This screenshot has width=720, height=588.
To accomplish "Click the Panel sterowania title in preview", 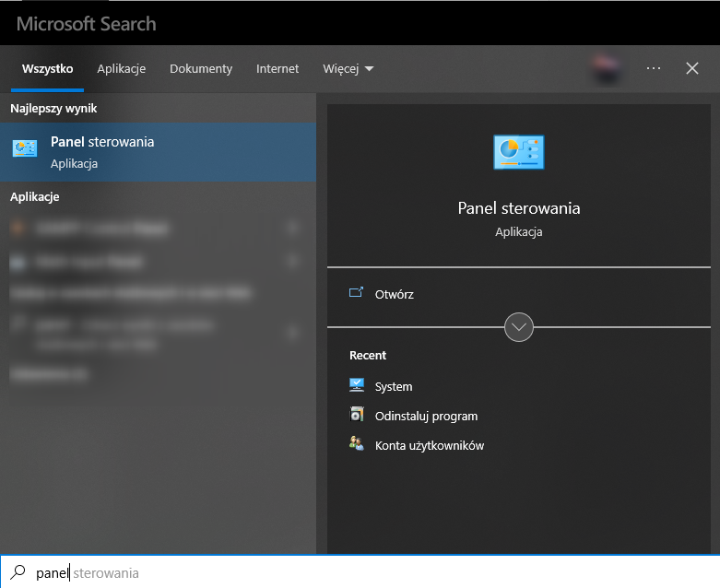I will click(x=518, y=208).
